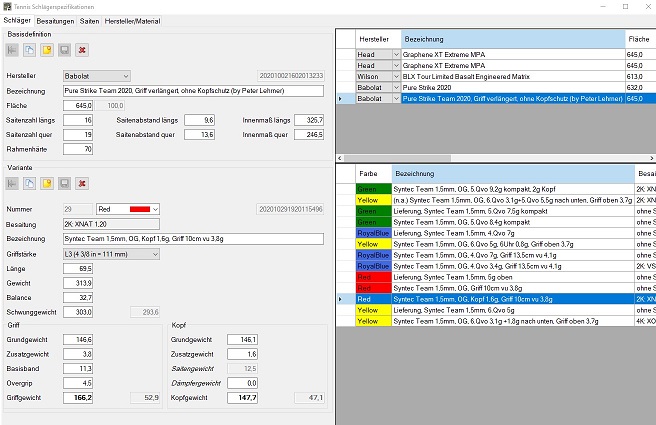The image size is (656, 425).
Task: Sort the variants by the Farbe column header
Action: (x=369, y=174)
